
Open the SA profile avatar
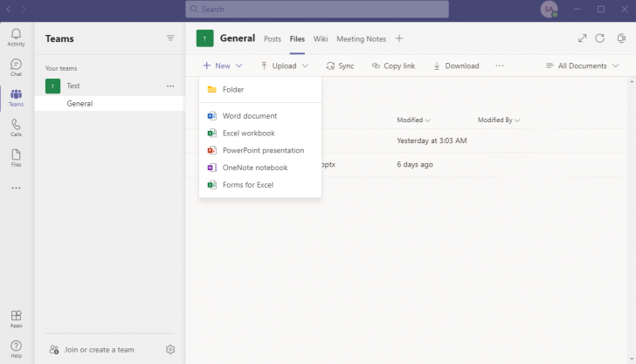(550, 9)
